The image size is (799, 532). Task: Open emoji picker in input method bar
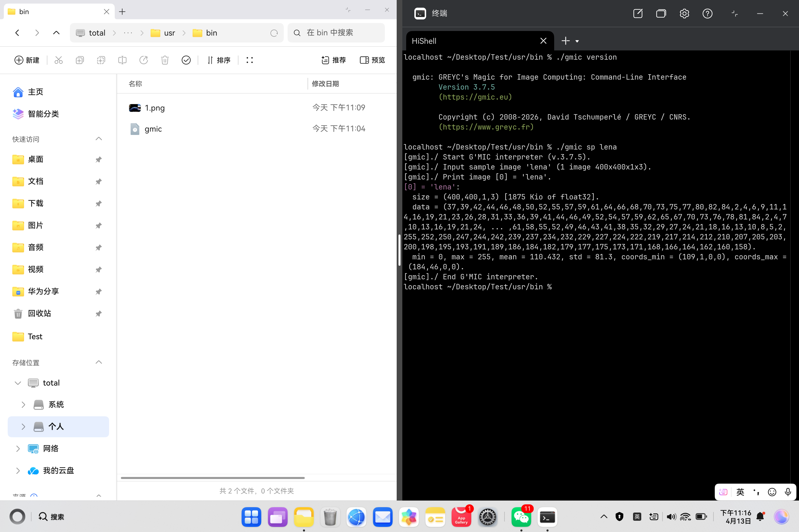point(772,492)
